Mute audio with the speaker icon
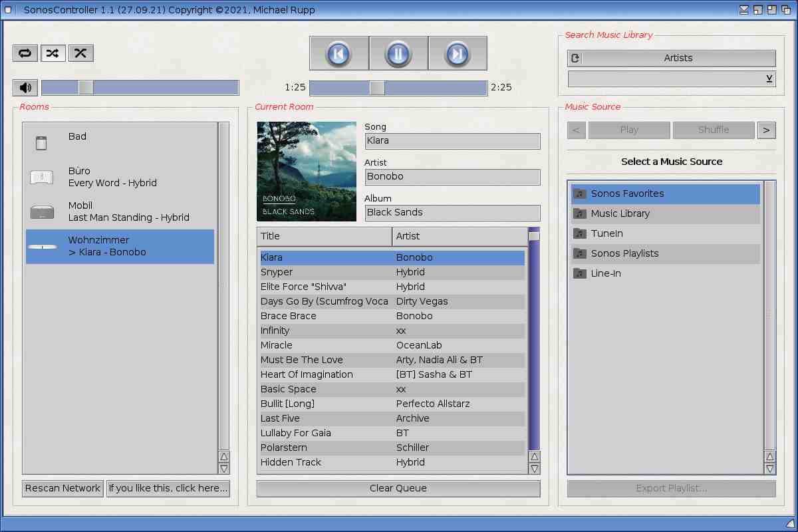 tap(25, 88)
